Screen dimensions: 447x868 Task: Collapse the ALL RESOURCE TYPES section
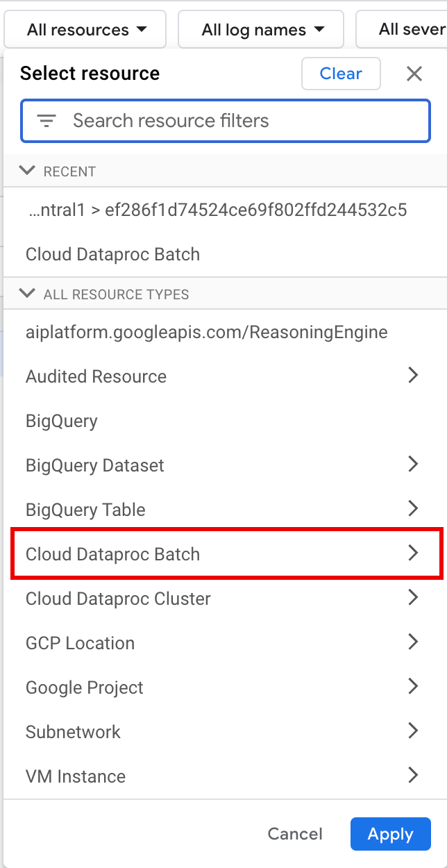[x=28, y=294]
